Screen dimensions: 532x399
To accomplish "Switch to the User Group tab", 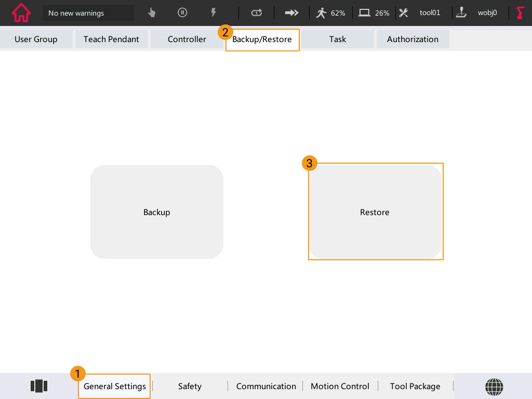I will [x=36, y=39].
